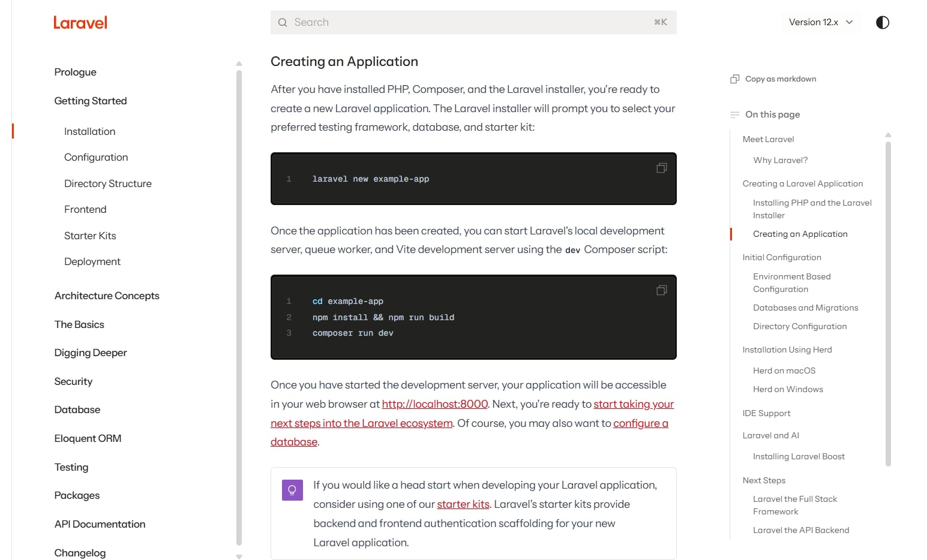Click the search magnifier icon
This screenshot has height=560, width=927.
(283, 23)
